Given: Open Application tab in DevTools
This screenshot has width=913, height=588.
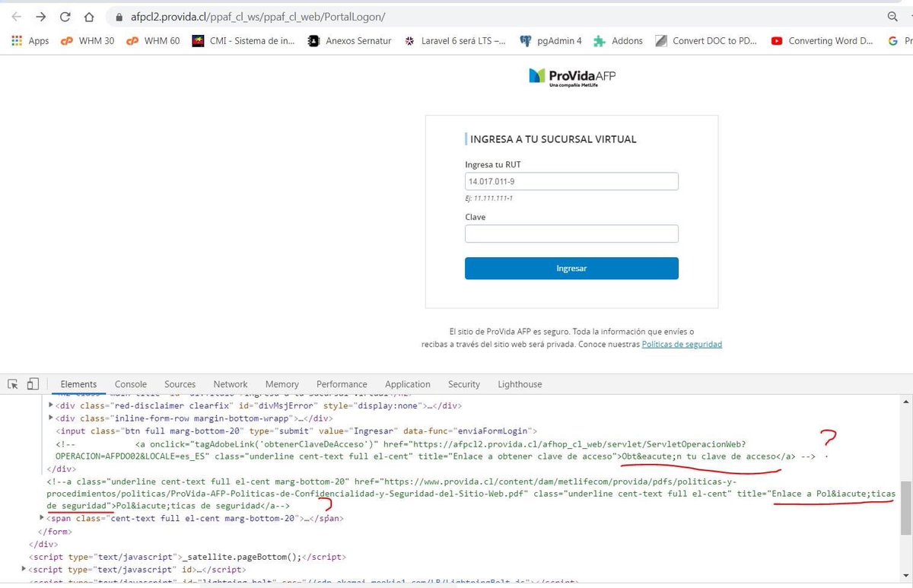Looking at the screenshot, I should click(408, 384).
